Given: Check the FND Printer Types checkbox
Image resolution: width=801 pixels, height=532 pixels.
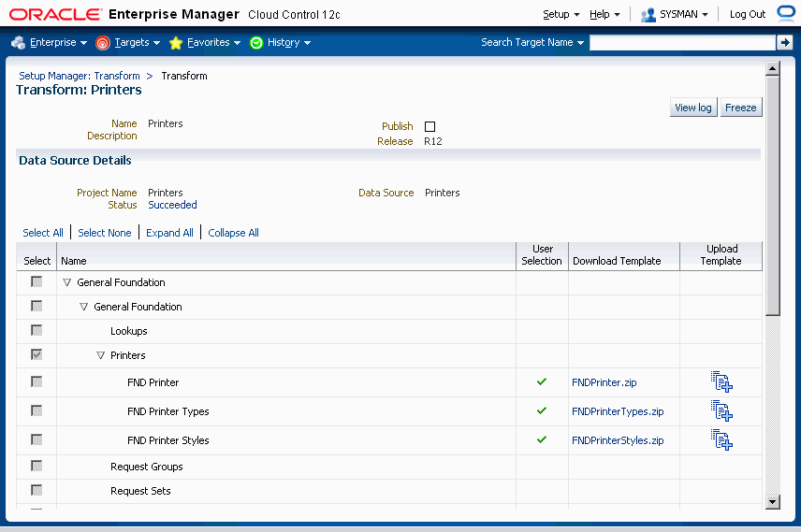Looking at the screenshot, I should [x=36, y=411].
